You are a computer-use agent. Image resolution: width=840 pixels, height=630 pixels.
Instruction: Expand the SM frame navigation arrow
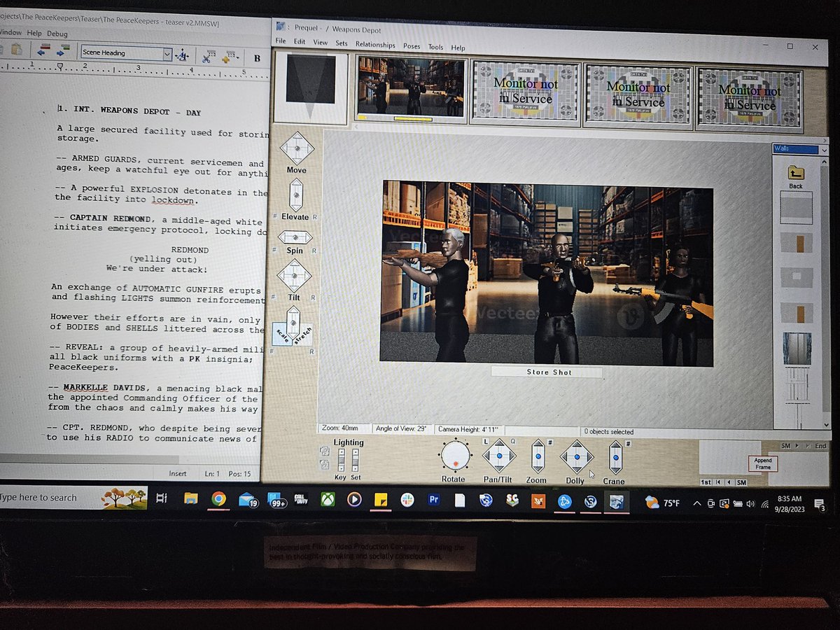click(x=797, y=446)
